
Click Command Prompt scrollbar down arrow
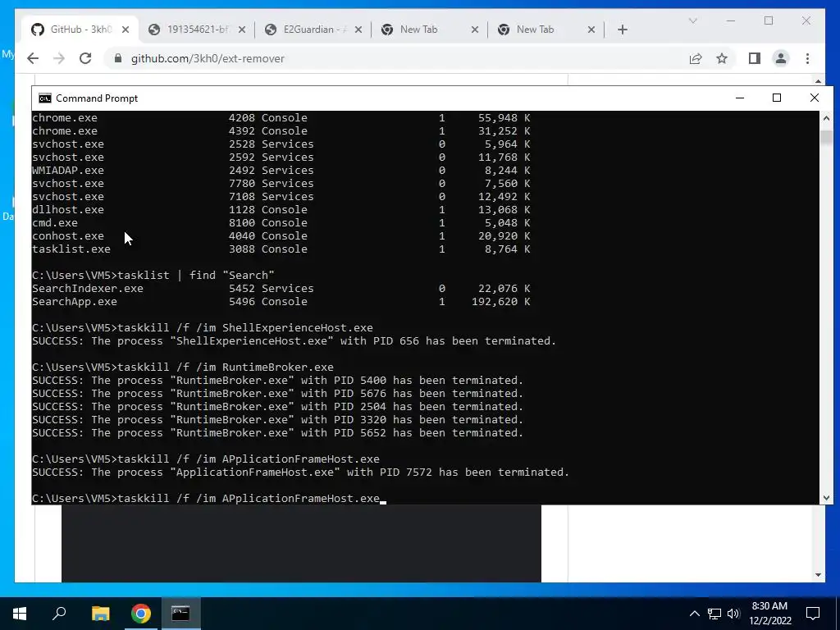pos(826,498)
